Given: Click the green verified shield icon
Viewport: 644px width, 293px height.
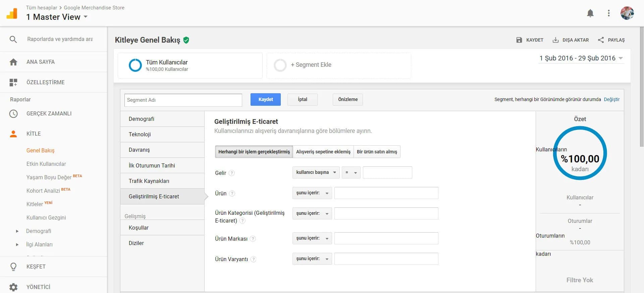Looking at the screenshot, I should [186, 40].
